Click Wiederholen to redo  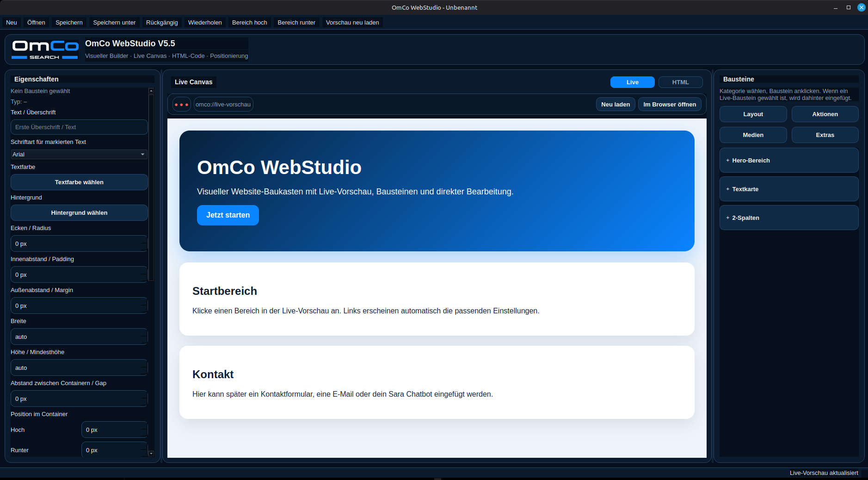(x=205, y=22)
